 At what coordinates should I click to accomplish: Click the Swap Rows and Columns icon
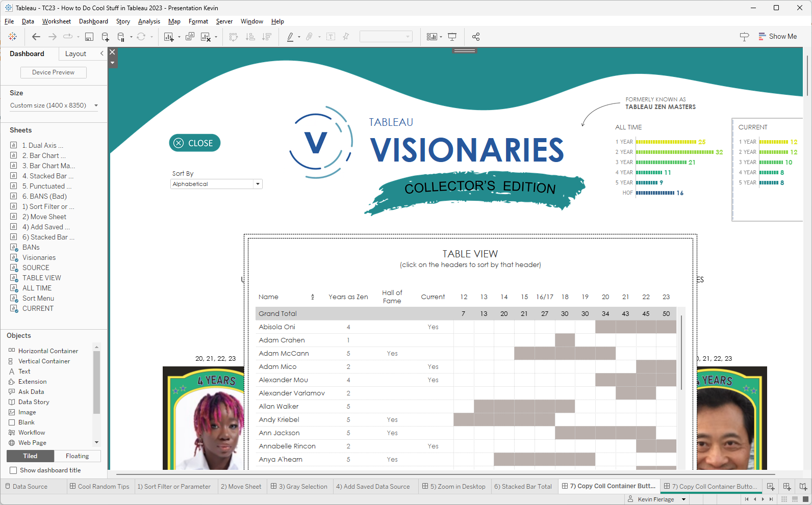[234, 37]
